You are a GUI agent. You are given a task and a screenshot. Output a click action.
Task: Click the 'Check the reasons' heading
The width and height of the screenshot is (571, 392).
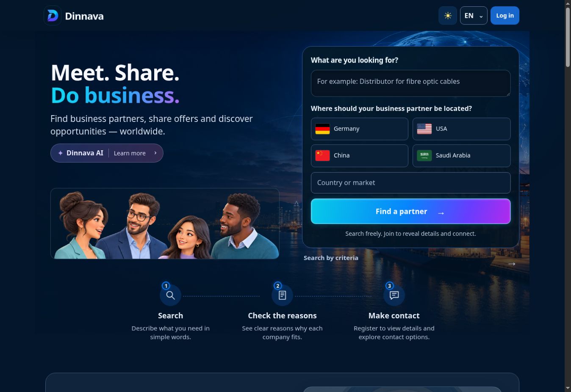pos(282,315)
